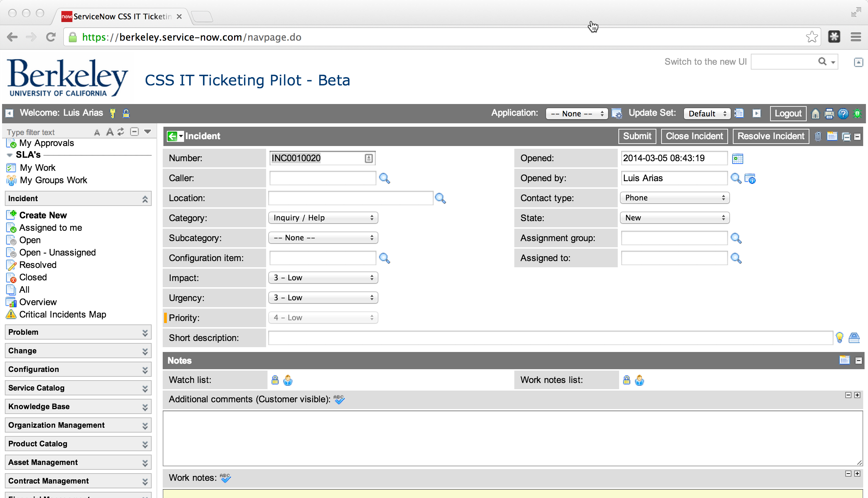This screenshot has height=498, width=868.
Task: Open the Category dropdown
Action: (323, 218)
